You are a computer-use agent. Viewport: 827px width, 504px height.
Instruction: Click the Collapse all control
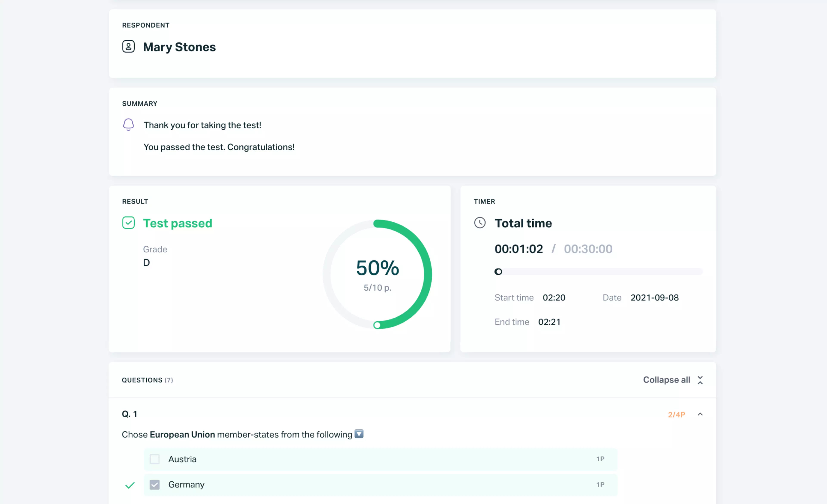667,380
